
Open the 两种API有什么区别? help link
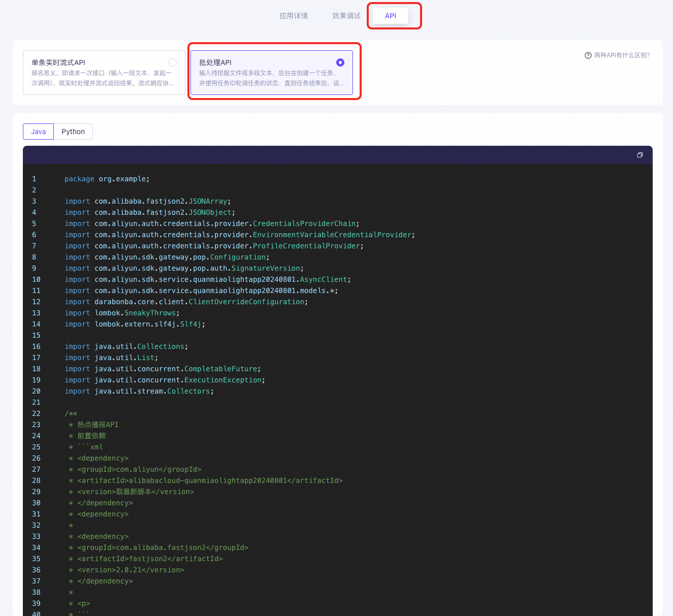click(x=617, y=55)
